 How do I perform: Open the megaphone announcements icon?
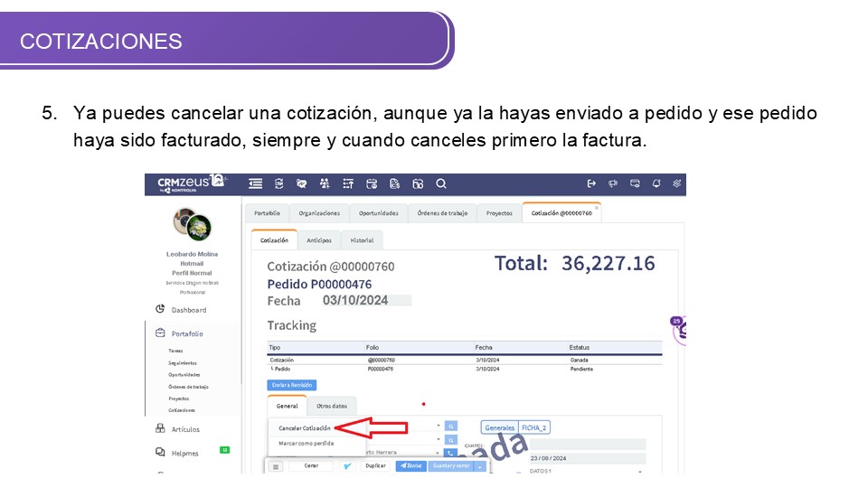click(613, 183)
